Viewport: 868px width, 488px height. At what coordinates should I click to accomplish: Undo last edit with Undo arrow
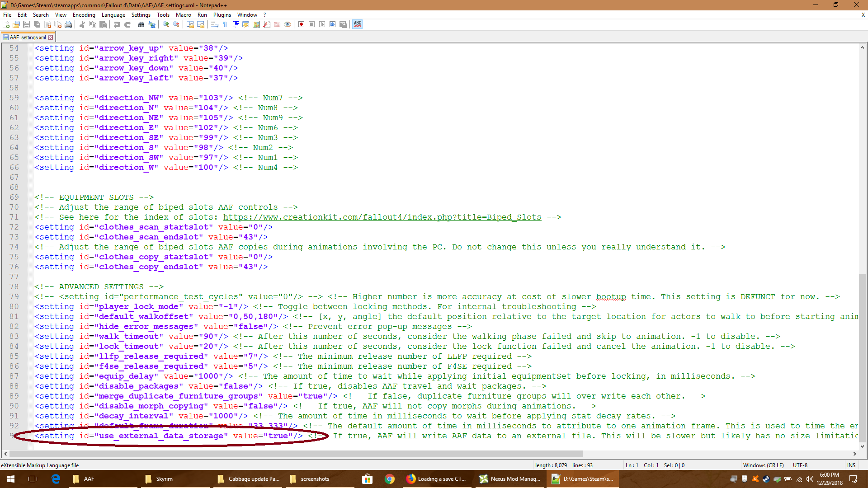pos(117,24)
